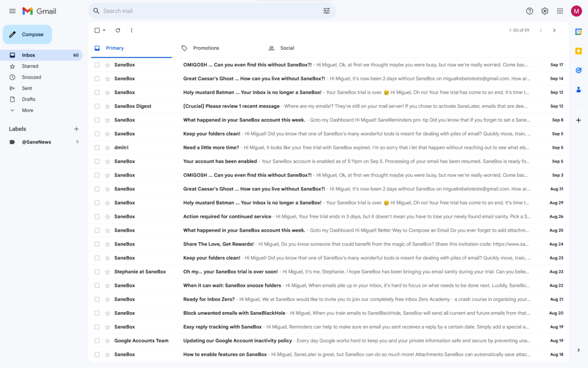Star the 'Ready for Inbox Zero?' email
This screenshot has height=368, width=588.
point(108,299)
